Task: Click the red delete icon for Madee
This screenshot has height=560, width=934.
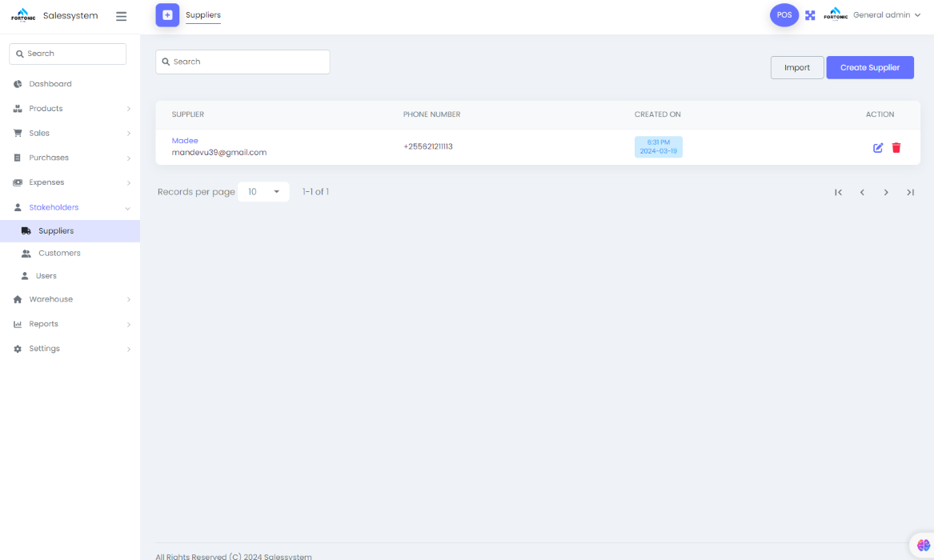Action: point(896,148)
